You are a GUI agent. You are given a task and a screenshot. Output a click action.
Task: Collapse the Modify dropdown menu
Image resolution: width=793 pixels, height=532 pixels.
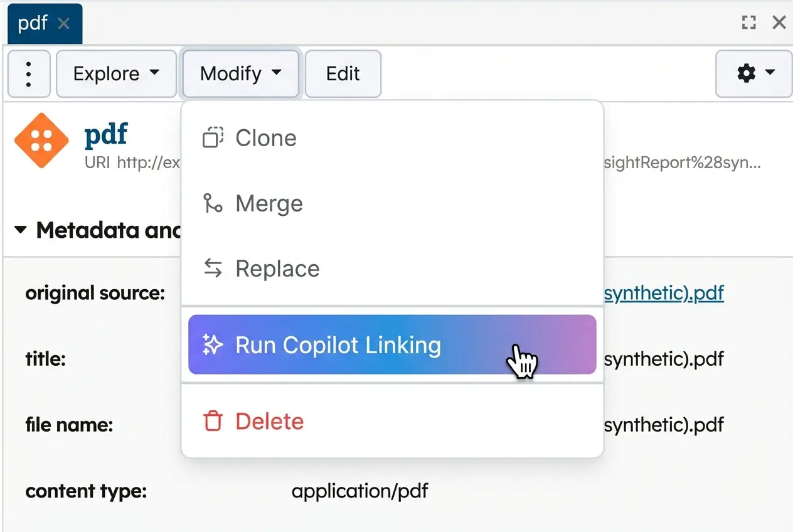point(240,74)
